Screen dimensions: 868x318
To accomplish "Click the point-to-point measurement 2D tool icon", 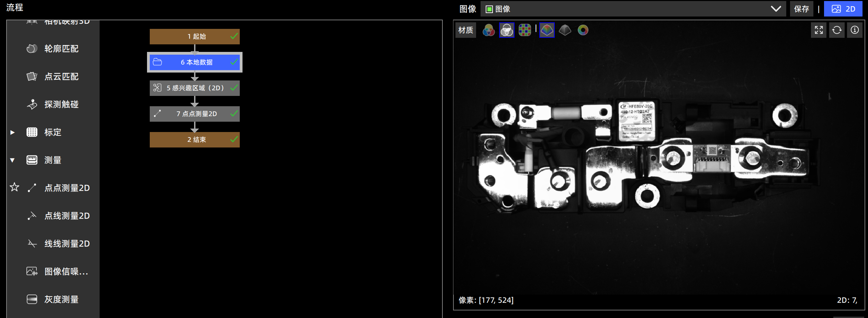I will click(32, 188).
